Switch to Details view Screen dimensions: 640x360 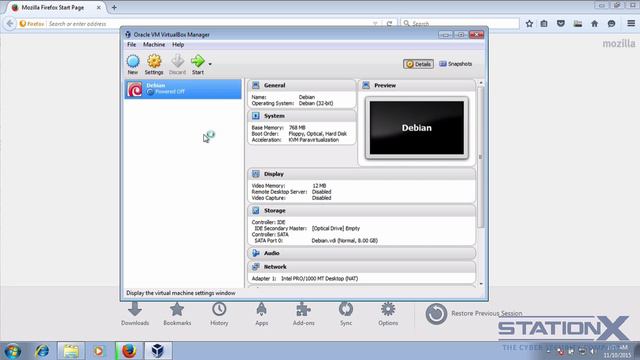[418, 64]
